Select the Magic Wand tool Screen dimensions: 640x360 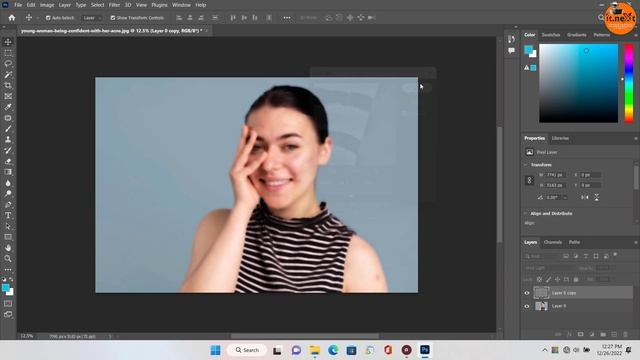[8, 75]
